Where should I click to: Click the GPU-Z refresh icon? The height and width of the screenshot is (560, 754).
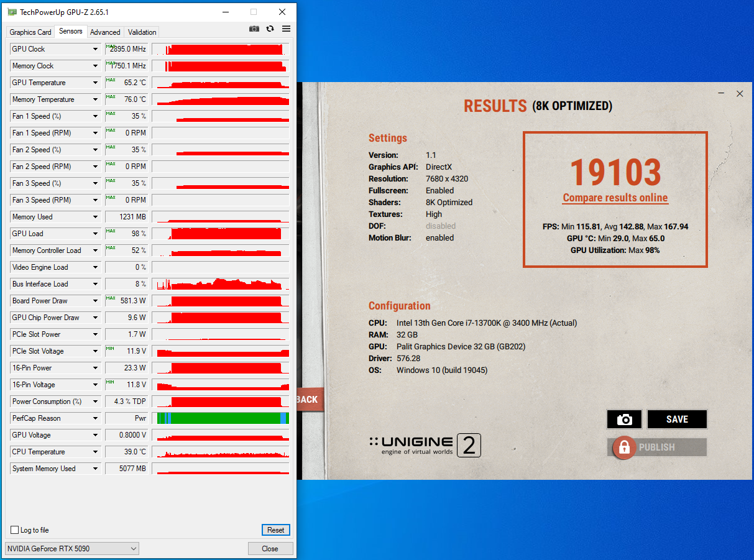(270, 29)
